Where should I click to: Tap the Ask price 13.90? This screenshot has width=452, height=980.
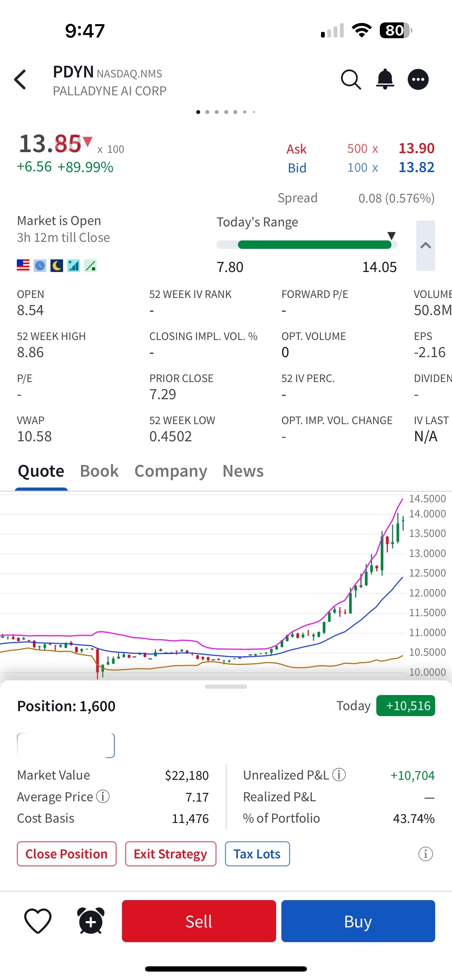[x=416, y=148]
